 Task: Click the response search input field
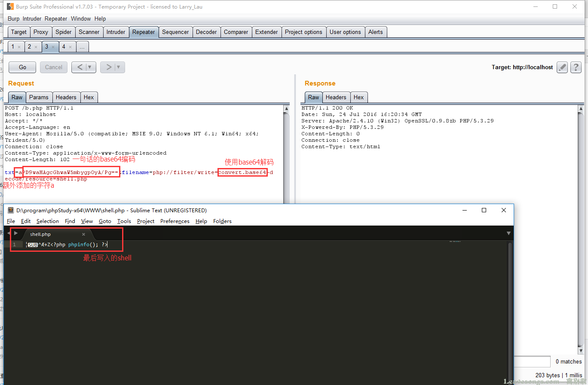pyautogui.click(x=532, y=361)
